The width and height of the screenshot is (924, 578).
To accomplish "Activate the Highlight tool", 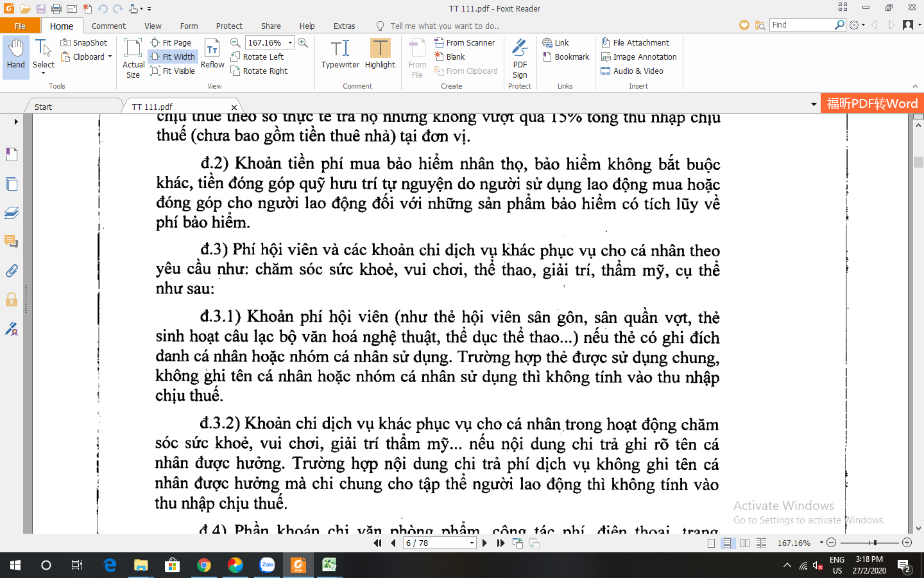I will pos(380,54).
